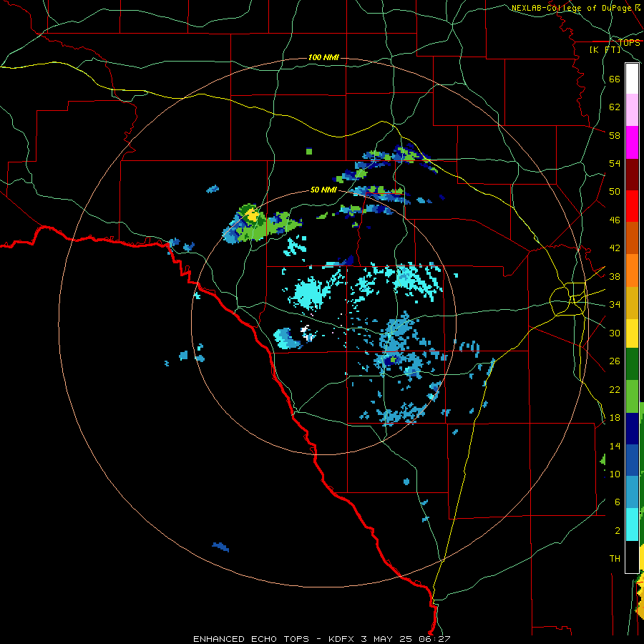
Task: Click the yellow core of the northwest echo
Action: (x=252, y=215)
